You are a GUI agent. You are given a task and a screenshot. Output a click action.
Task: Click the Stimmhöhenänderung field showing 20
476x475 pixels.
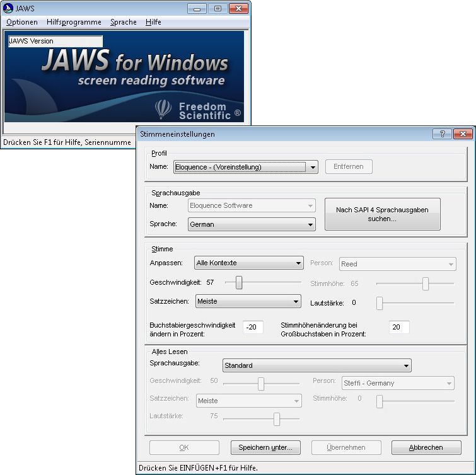pos(399,327)
